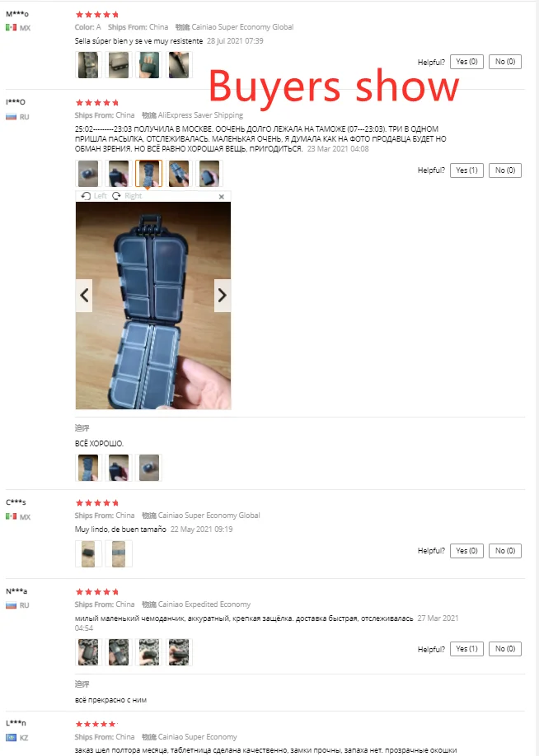
Task: Select the highlighted third thumbnail of I***O's review
Action: click(x=148, y=174)
